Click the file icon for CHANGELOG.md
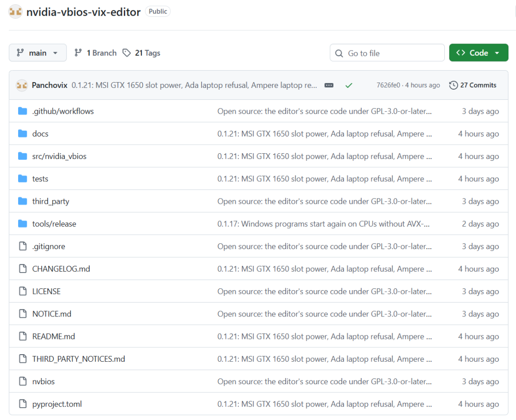 pos(23,269)
